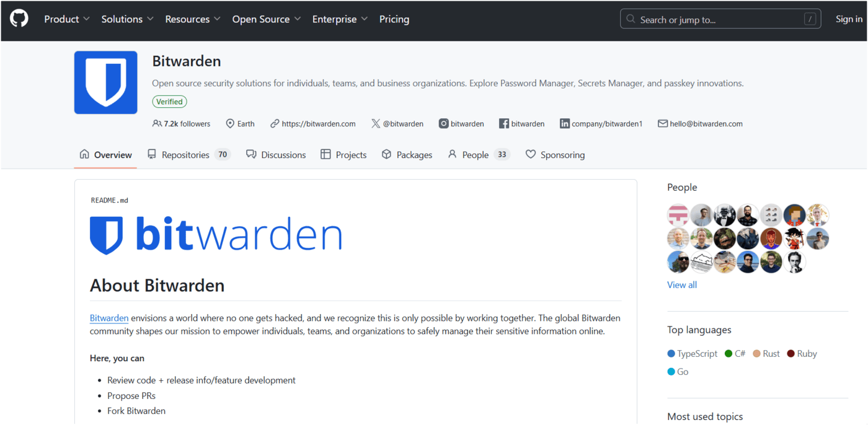Open LinkedIn company/bitwarden1 link
The height and width of the screenshot is (425, 868).
tap(607, 124)
